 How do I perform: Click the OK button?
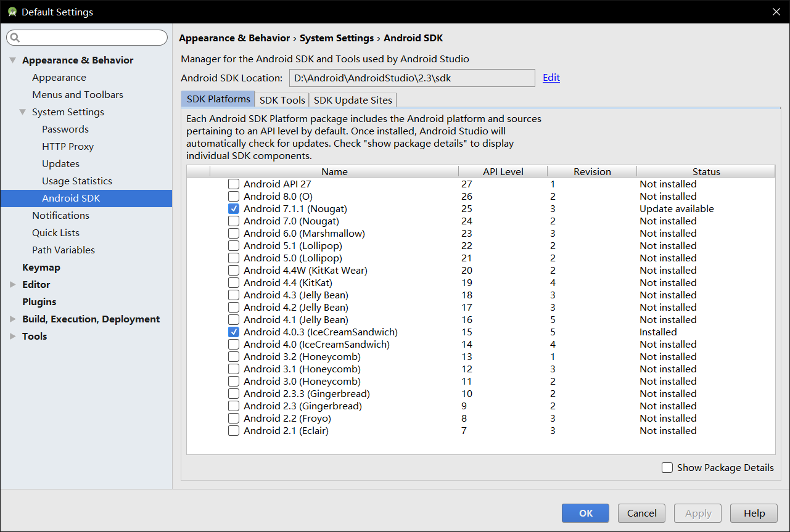coord(585,513)
